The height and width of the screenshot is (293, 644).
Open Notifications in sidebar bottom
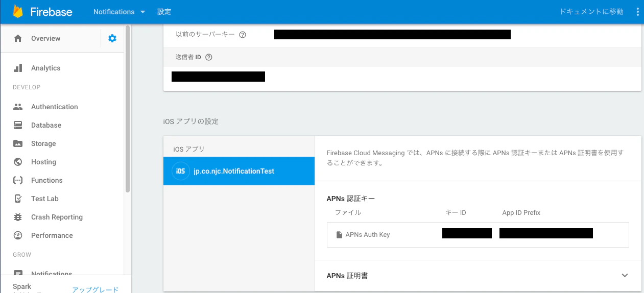click(52, 273)
